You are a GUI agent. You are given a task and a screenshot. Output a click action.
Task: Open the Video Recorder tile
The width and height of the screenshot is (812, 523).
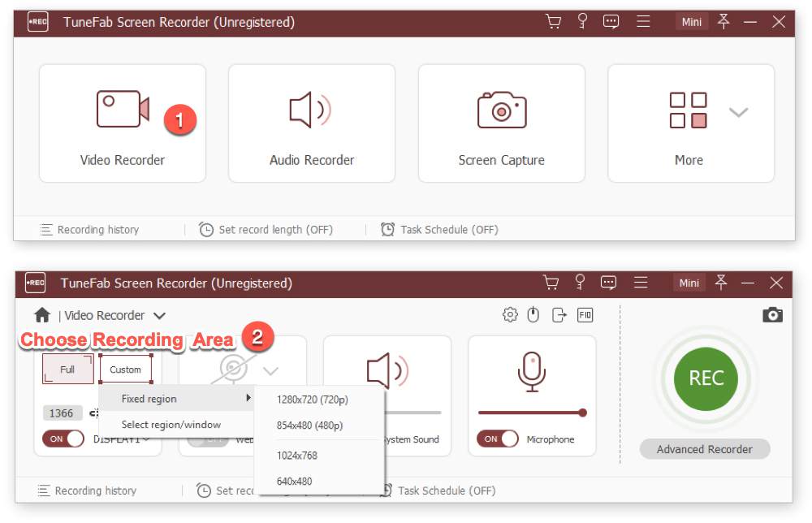click(123, 123)
